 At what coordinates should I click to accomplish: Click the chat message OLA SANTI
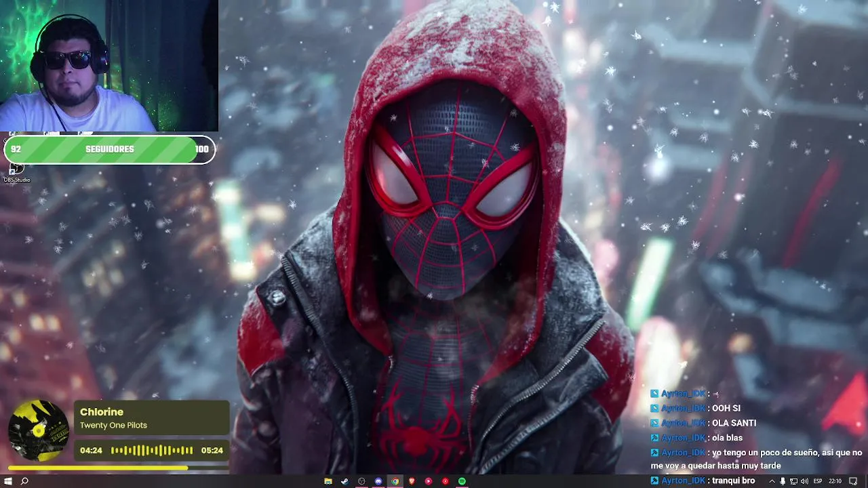[734, 423]
